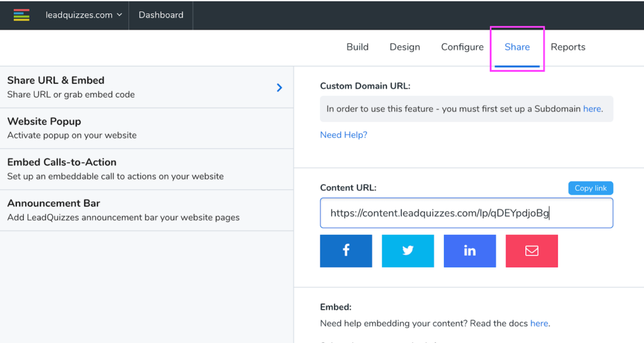This screenshot has height=343, width=644.
Task: Click the Need Help? link
Action: click(x=343, y=135)
